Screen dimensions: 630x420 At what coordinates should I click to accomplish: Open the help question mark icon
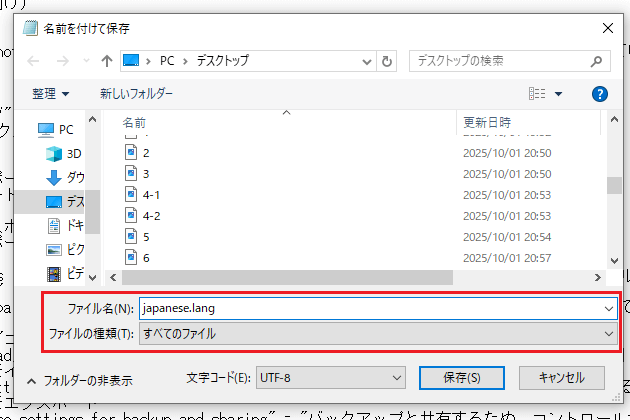(x=600, y=94)
